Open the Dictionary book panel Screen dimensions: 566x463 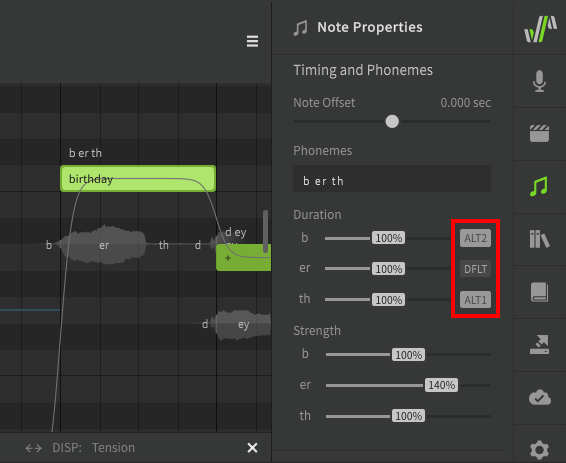coord(539,292)
